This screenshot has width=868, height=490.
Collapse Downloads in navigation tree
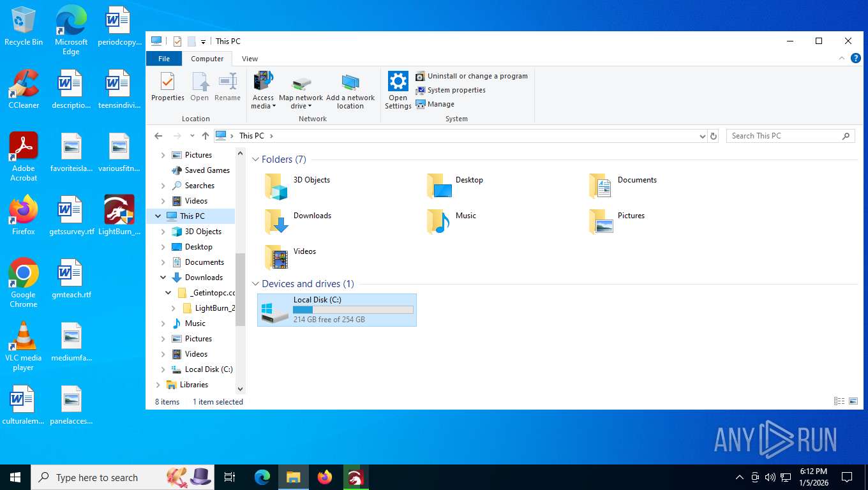pyautogui.click(x=163, y=278)
